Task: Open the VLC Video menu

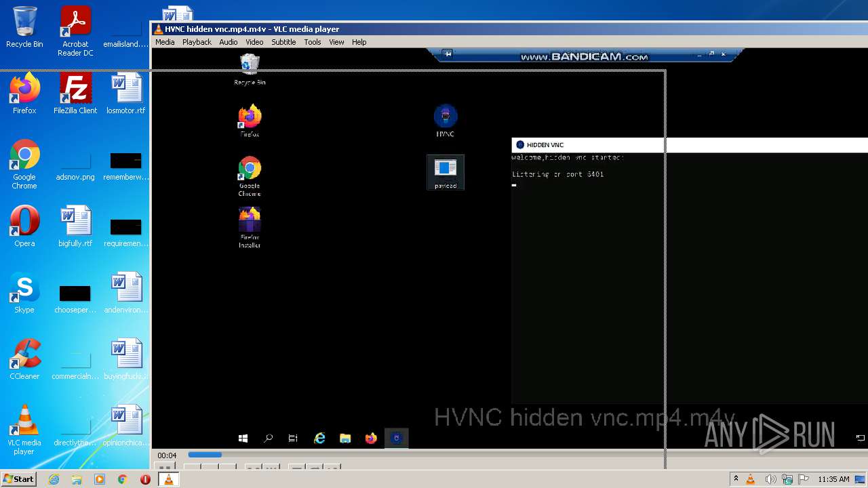Action: [x=254, y=42]
